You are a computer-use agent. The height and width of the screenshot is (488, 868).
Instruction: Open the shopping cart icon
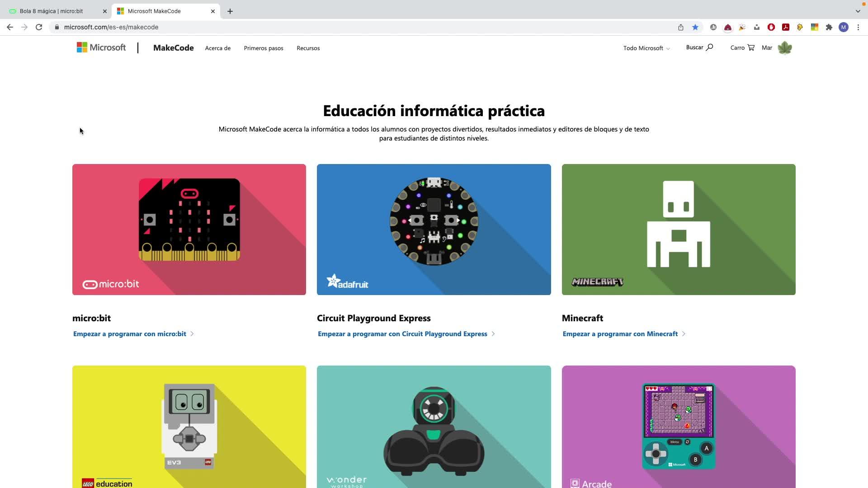coord(751,47)
